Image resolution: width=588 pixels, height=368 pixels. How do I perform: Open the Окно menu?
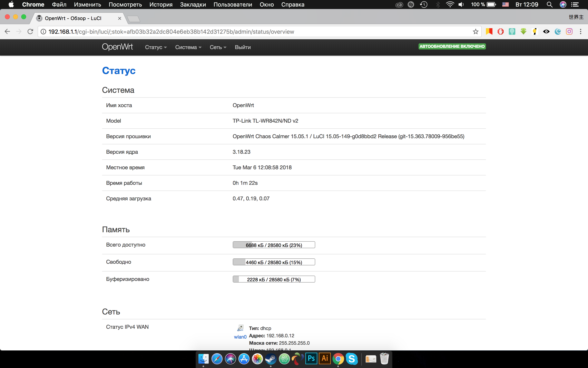[267, 5]
